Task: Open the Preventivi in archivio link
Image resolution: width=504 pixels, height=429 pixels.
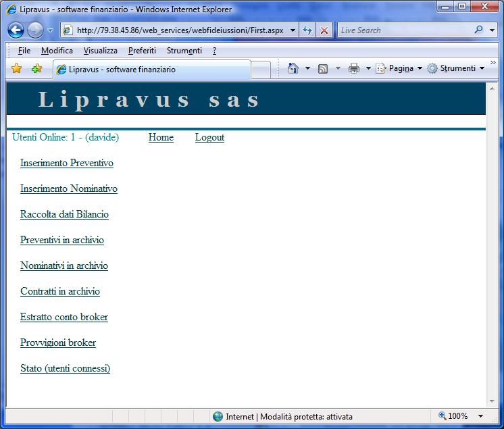Action: pyautogui.click(x=62, y=240)
